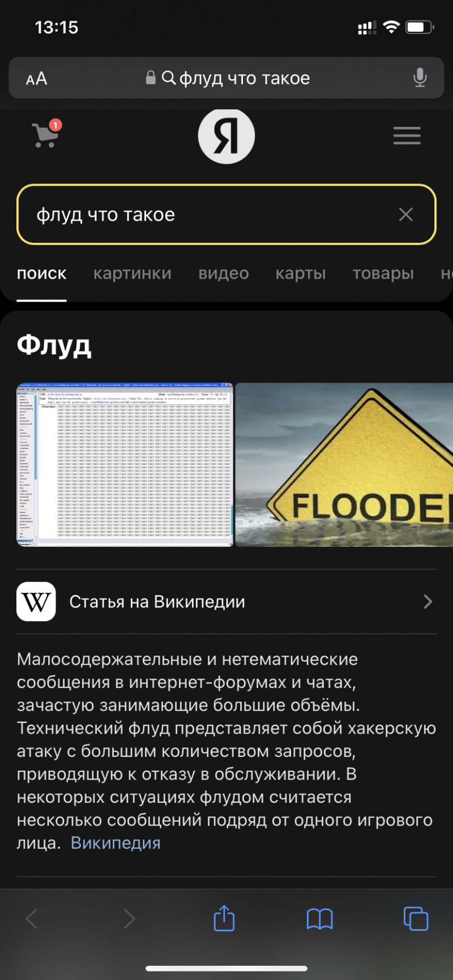Open the shopping cart icon
This screenshot has width=453, height=980.
46,135
